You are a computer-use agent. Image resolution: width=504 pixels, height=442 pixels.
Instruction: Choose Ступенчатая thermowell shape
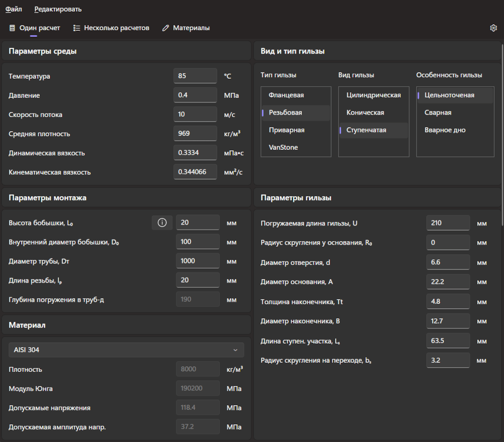[x=373, y=130]
